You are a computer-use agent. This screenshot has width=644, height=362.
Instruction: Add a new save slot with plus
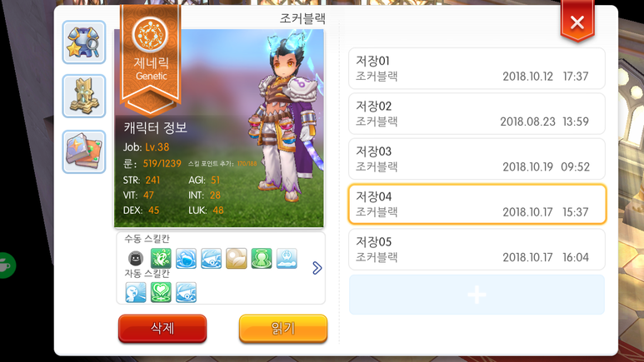477,295
